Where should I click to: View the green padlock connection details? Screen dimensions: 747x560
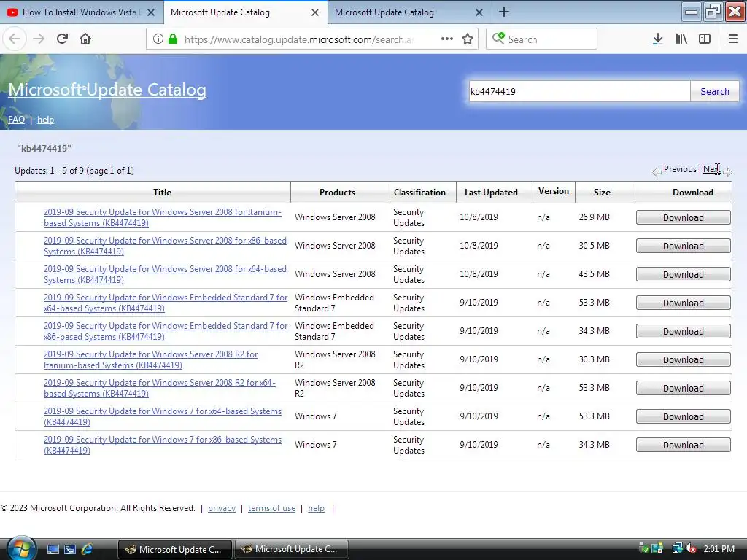coord(173,39)
